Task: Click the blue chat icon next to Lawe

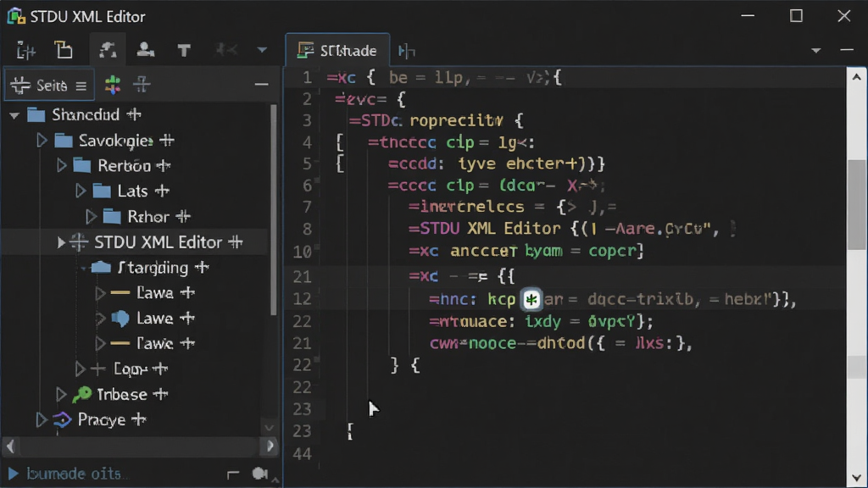Action: tap(120, 319)
